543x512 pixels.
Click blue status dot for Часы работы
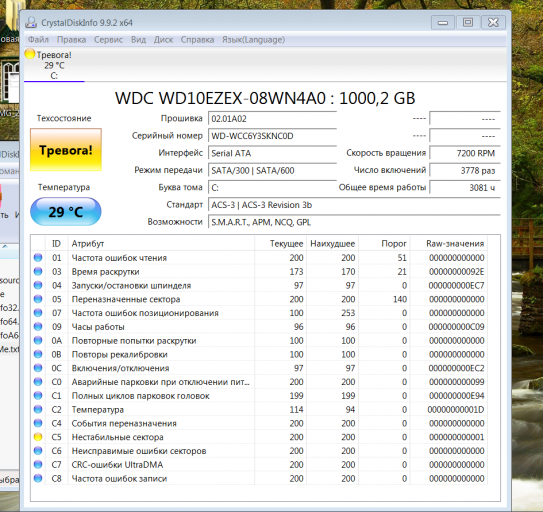tap(38, 327)
